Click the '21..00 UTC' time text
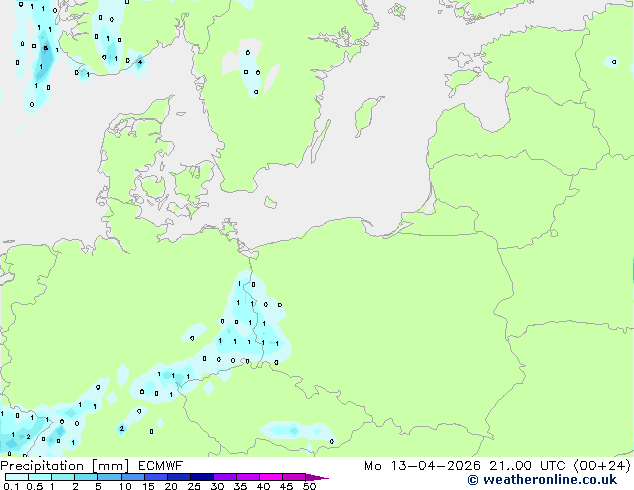 click(x=527, y=466)
